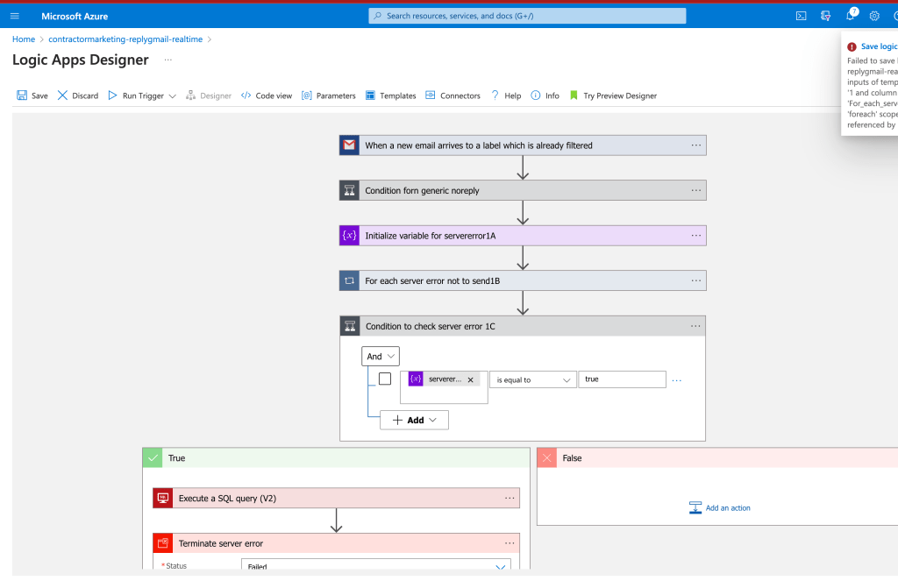Screen dimensions: 898x588
Task: Run Trigger from the toolbar
Action: point(136,96)
